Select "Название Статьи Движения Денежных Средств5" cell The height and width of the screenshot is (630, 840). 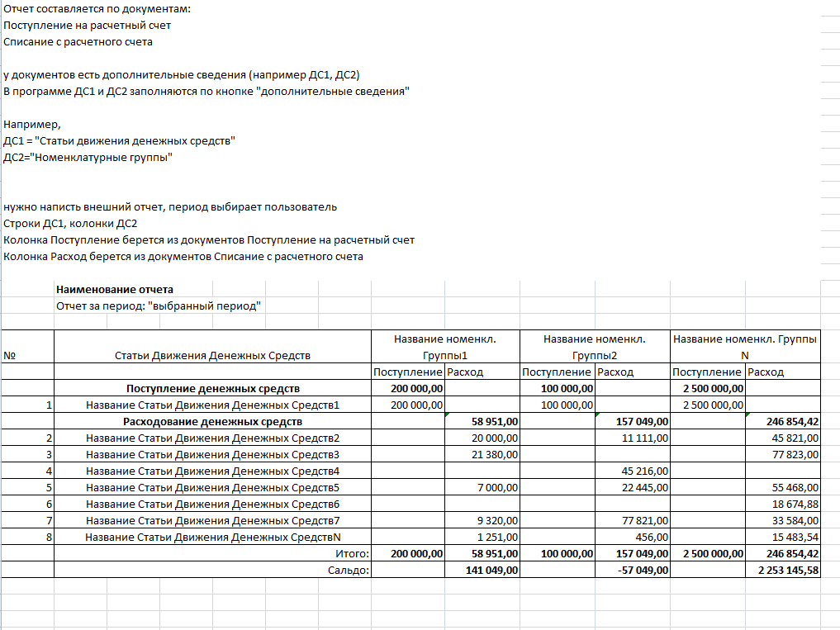point(212,487)
